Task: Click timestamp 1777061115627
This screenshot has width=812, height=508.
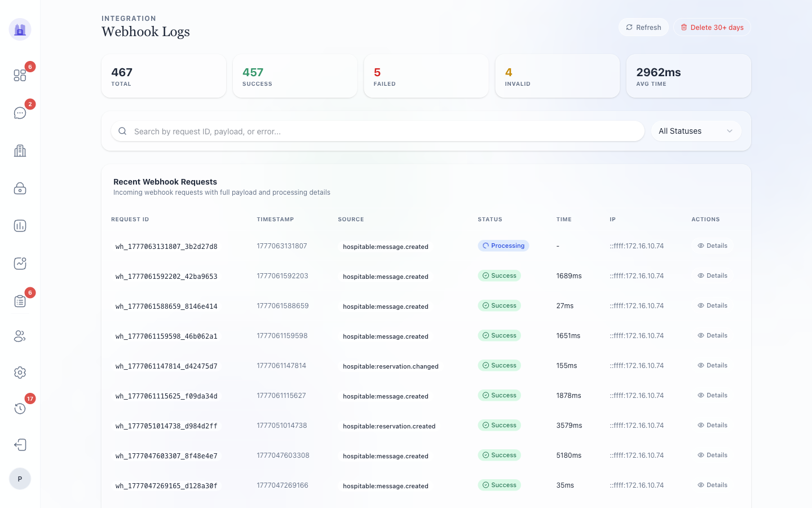Action: click(281, 395)
